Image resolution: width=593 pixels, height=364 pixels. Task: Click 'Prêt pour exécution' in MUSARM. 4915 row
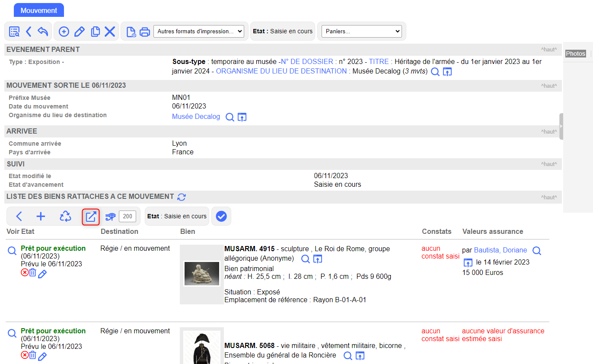(x=53, y=249)
